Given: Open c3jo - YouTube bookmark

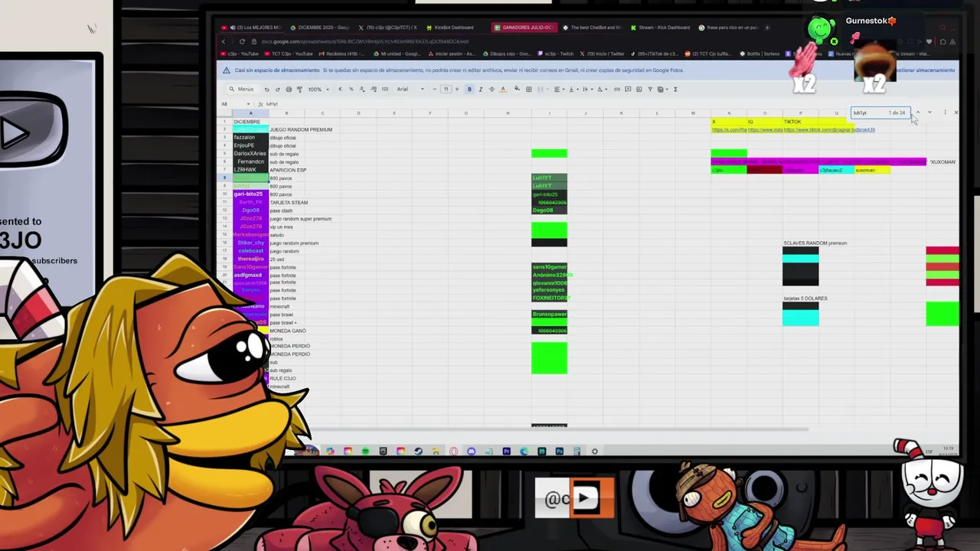Looking at the screenshot, I should point(240,54).
